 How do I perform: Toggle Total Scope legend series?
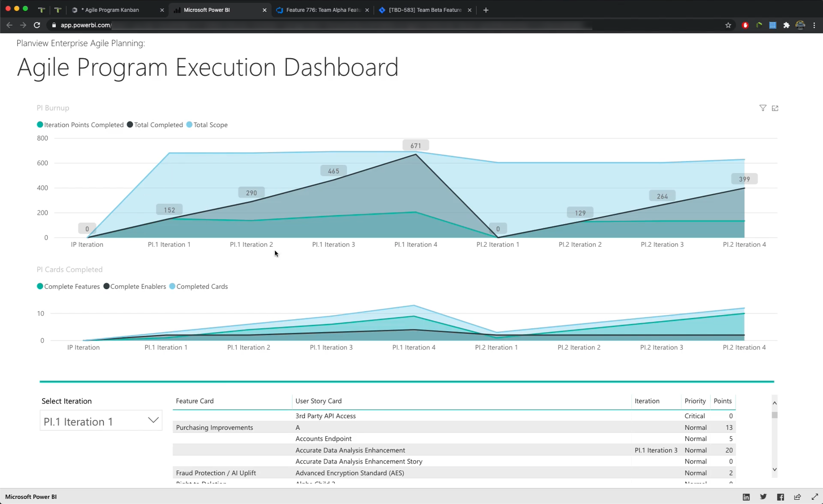point(207,125)
